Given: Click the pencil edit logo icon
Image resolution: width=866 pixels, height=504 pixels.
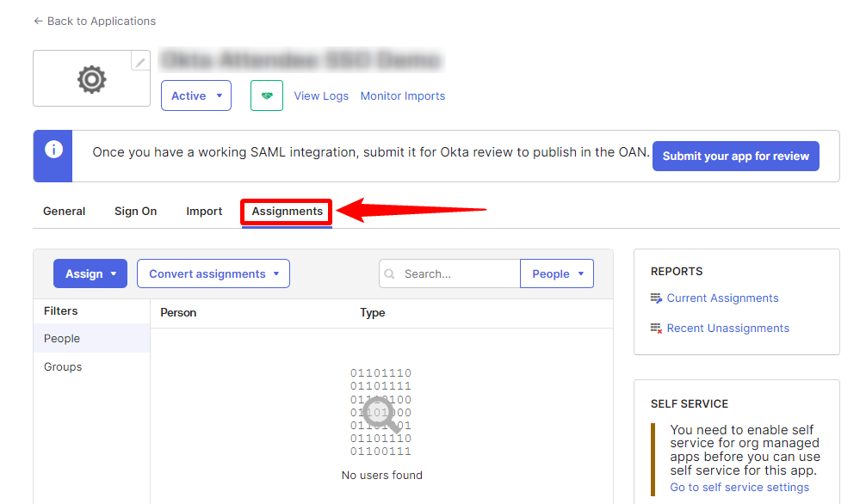Looking at the screenshot, I should (x=140, y=61).
